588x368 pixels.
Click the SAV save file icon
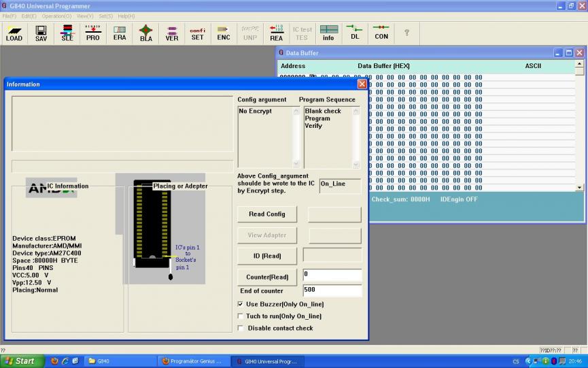pyautogui.click(x=41, y=33)
